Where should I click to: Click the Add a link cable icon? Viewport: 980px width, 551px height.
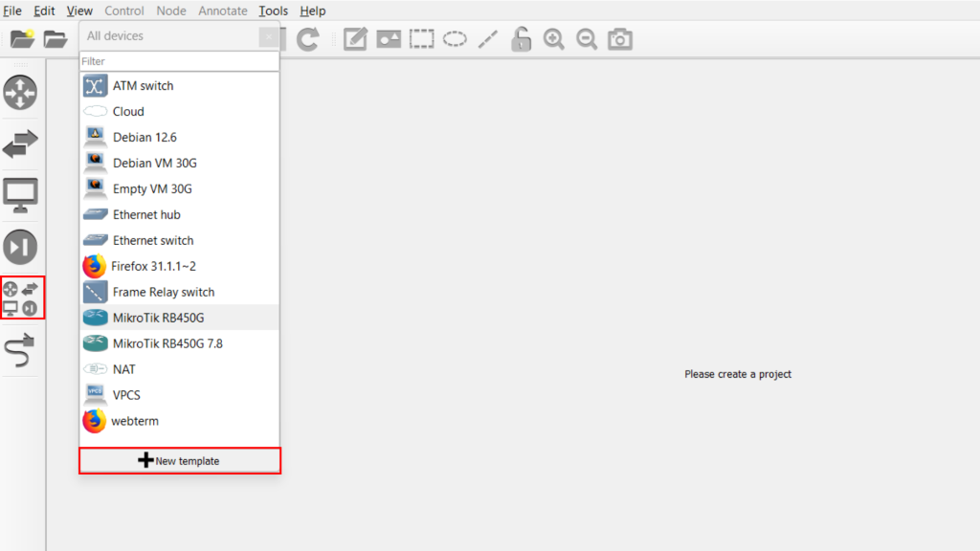[x=20, y=349]
